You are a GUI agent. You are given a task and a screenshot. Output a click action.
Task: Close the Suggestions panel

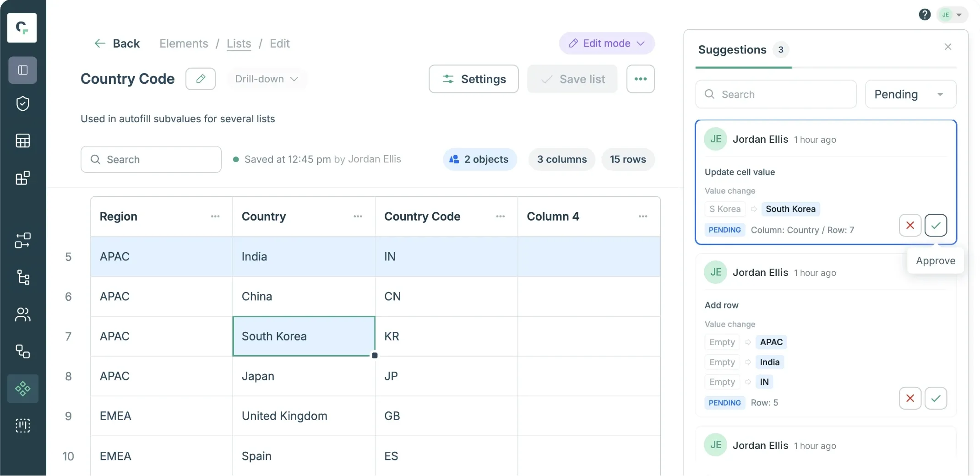[x=948, y=47]
